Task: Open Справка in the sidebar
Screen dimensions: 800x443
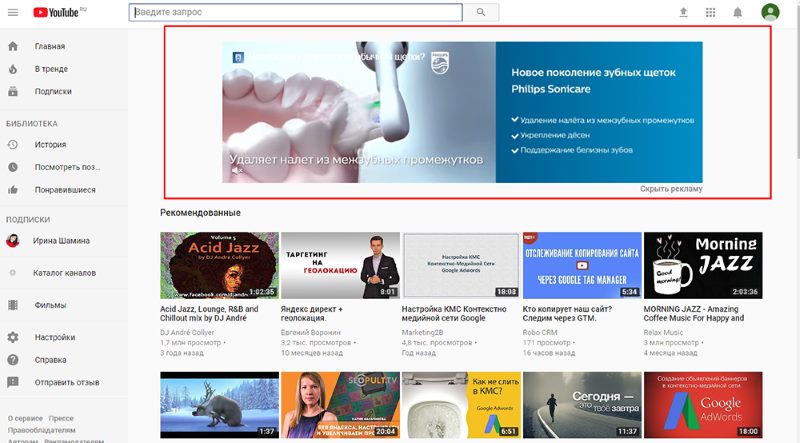Action: (x=51, y=360)
